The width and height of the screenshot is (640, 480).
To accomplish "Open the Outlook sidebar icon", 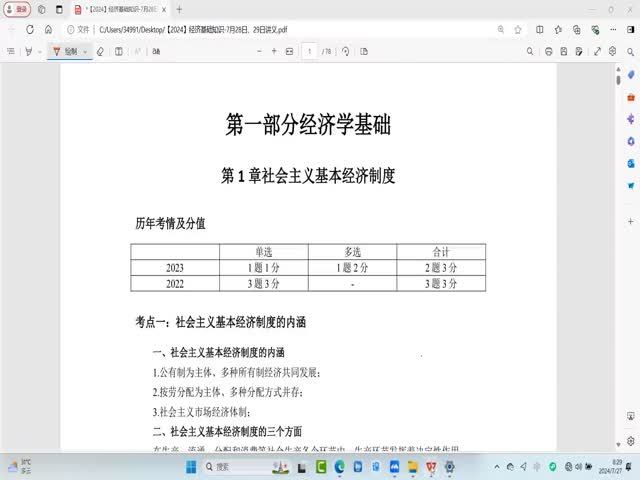I will (631, 163).
